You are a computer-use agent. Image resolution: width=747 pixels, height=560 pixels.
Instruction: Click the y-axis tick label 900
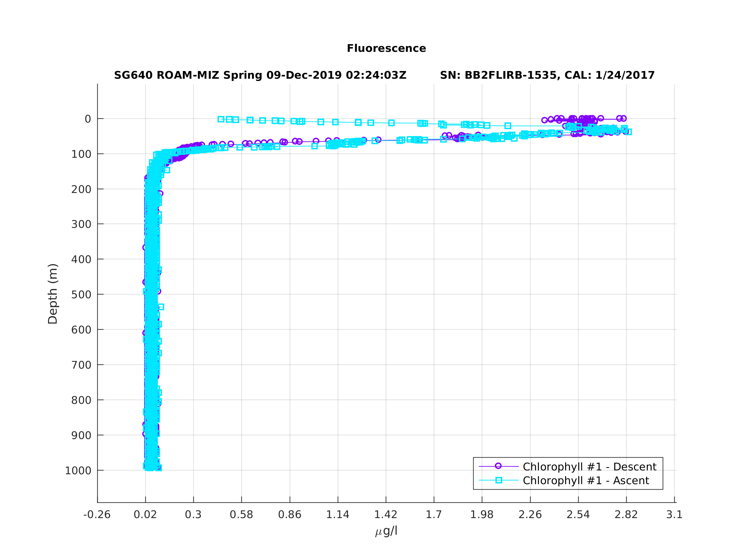click(x=81, y=436)
